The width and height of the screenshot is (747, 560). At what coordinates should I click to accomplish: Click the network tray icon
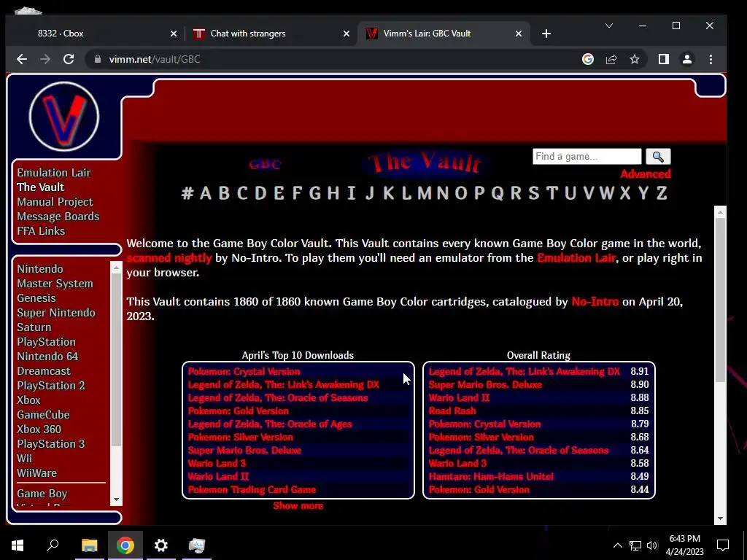635,545
